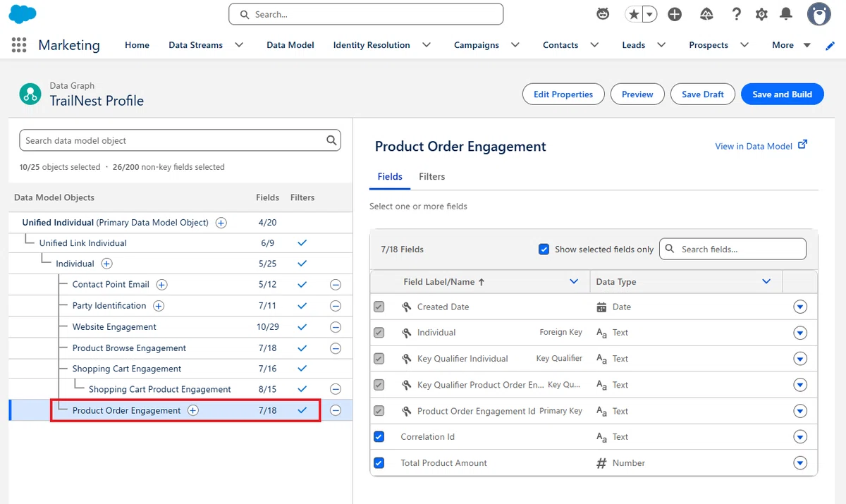Switch to the Filters tab

click(431, 177)
